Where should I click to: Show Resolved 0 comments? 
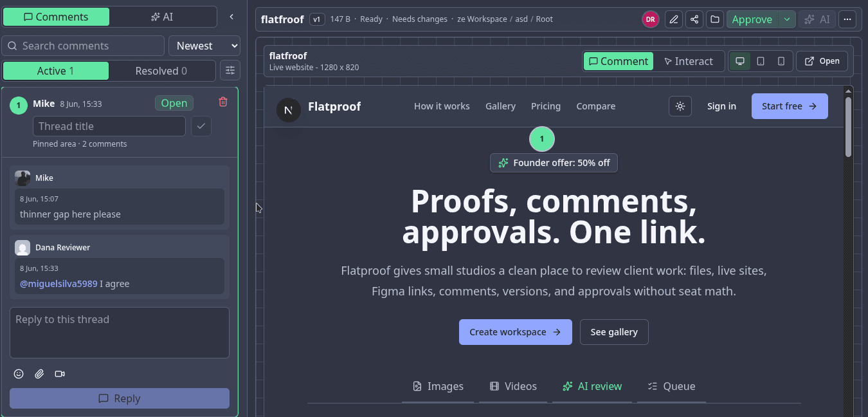coord(161,71)
